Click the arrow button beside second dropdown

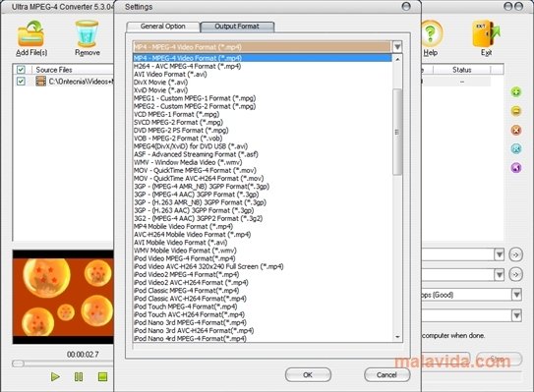(516, 274)
